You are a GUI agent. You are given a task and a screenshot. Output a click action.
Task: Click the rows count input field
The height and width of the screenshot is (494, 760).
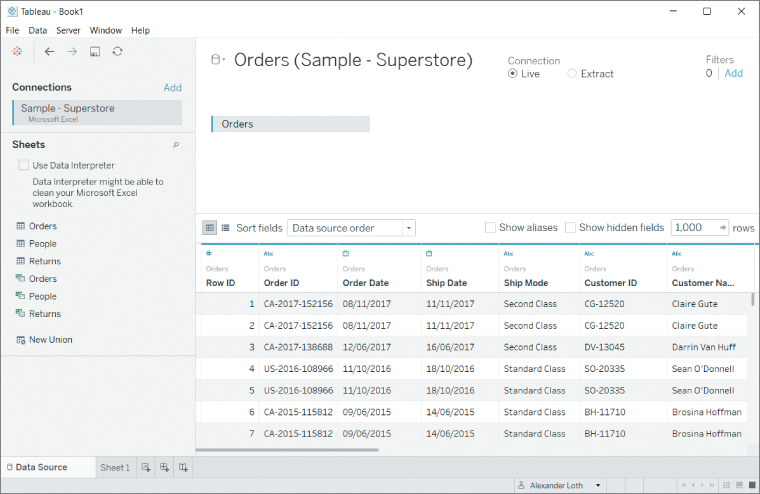coord(694,228)
